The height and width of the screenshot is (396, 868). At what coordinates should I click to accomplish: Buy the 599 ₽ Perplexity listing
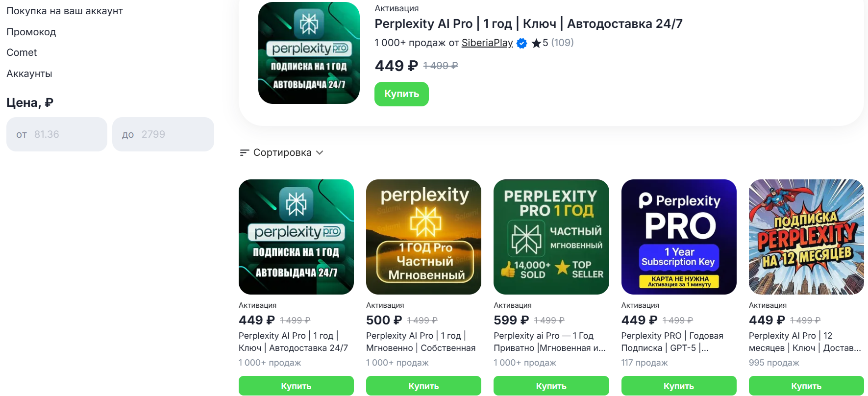tap(551, 386)
